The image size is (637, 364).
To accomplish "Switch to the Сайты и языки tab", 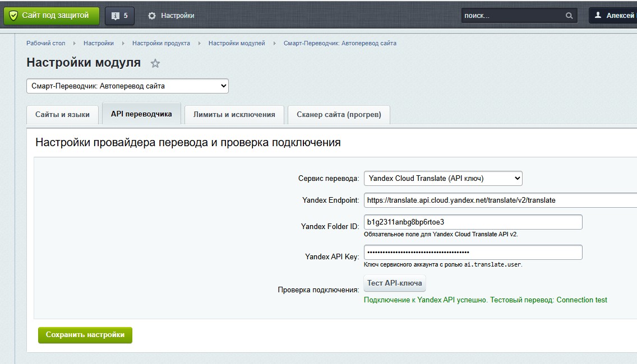I will 62,114.
